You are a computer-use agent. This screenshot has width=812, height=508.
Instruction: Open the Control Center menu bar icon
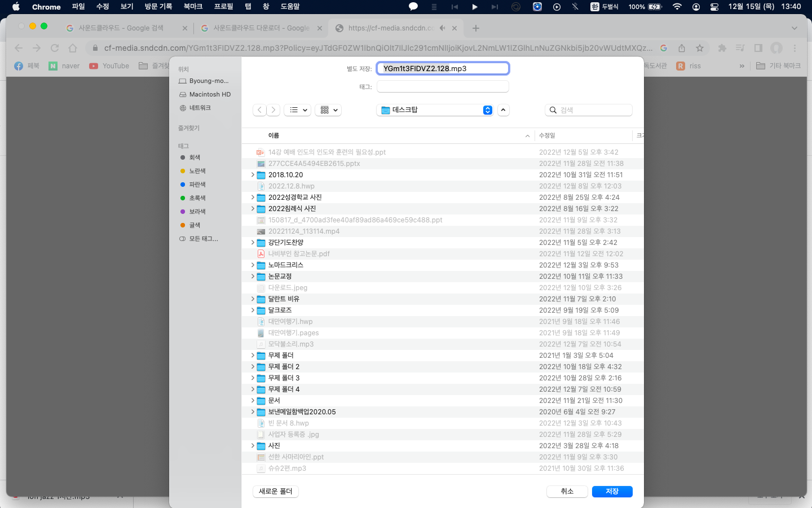714,7
